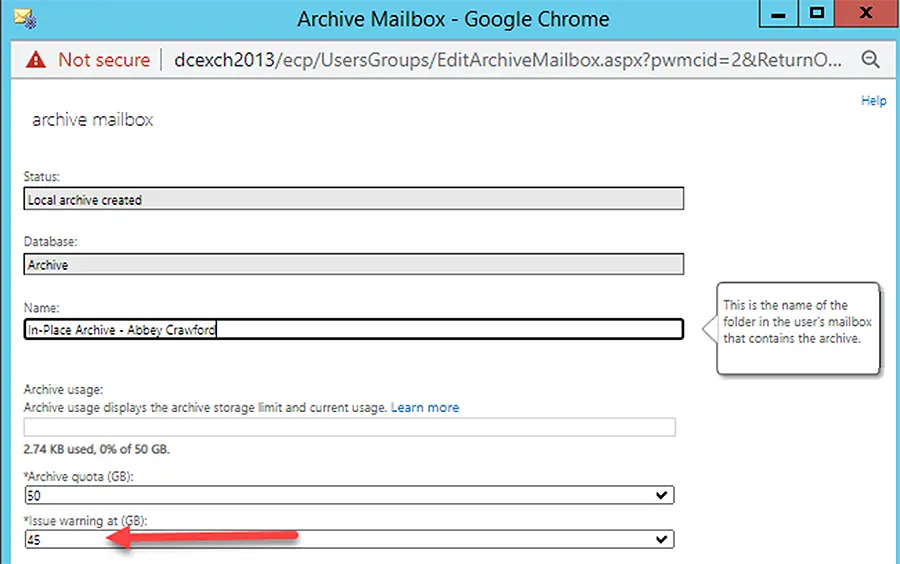Expand the Issue warning at dropdown arrow
Viewport: 900px width, 564px height.
click(x=661, y=539)
